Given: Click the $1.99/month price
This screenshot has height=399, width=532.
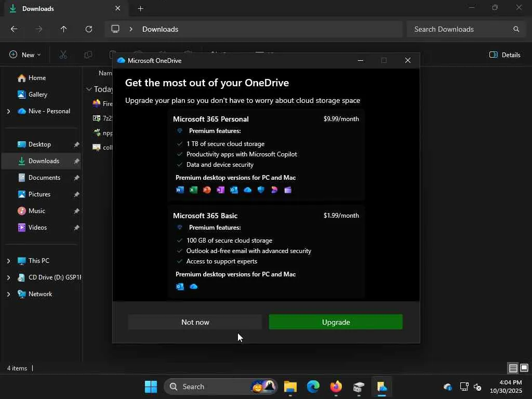Looking at the screenshot, I should (x=341, y=216).
